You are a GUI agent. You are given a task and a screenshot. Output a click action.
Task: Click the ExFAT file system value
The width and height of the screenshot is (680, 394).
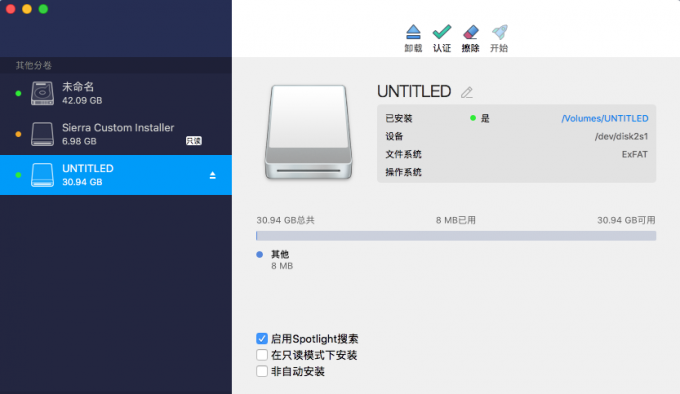(634, 154)
